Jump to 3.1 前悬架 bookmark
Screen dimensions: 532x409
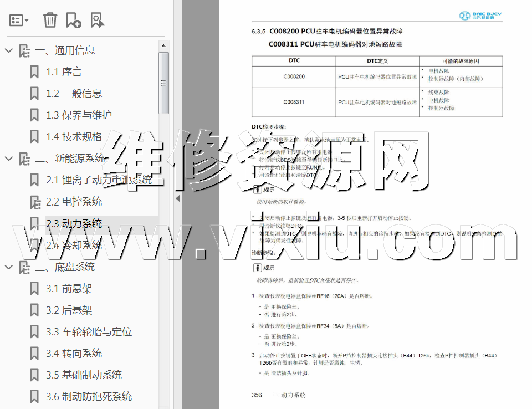pos(69,289)
